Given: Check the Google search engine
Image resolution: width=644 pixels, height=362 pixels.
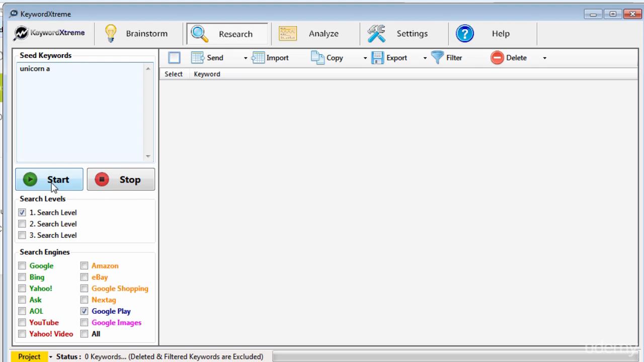Looking at the screenshot, I should click(x=22, y=266).
